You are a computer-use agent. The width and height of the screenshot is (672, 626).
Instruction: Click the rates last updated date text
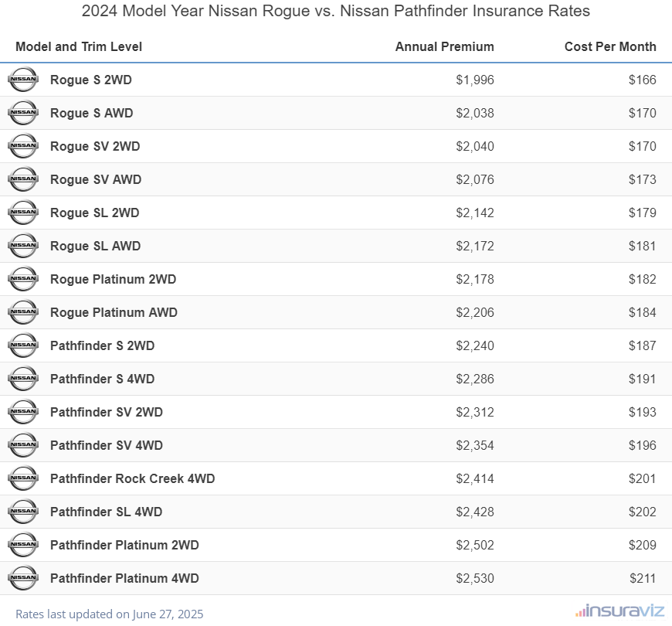109,614
